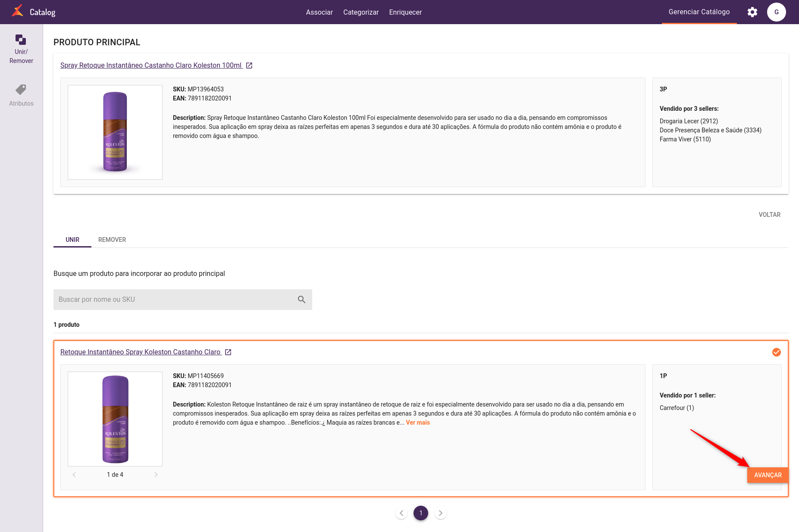Click the Catalog logo icon
799x532 pixels.
coord(18,11)
